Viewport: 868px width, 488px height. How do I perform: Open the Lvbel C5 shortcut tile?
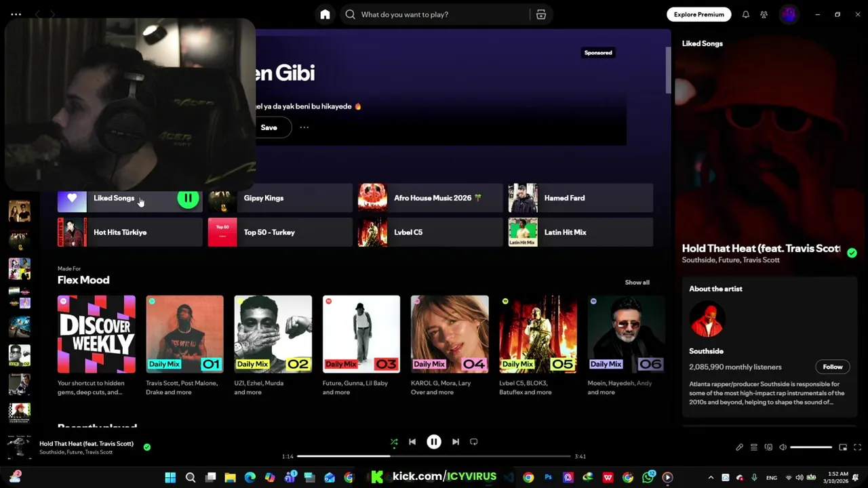(x=431, y=232)
